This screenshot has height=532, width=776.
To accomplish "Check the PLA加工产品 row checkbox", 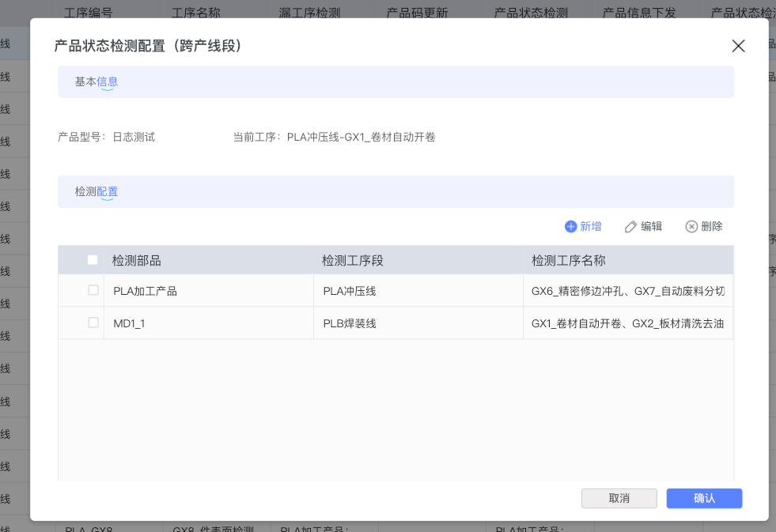I will coord(93,291).
